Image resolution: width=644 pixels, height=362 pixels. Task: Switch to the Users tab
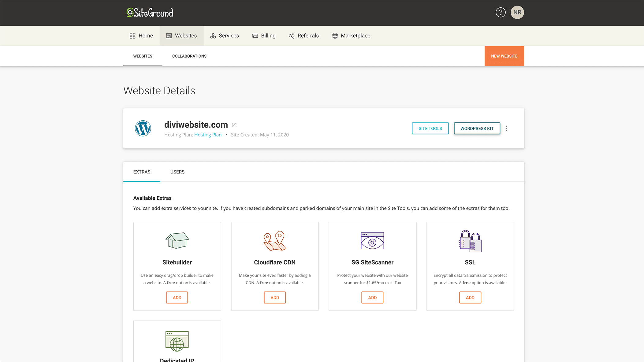[177, 172]
